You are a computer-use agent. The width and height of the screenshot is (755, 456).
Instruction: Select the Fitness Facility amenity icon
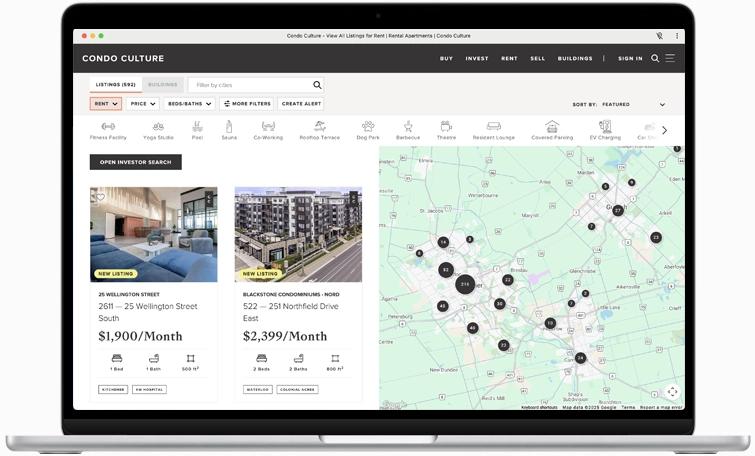108,127
